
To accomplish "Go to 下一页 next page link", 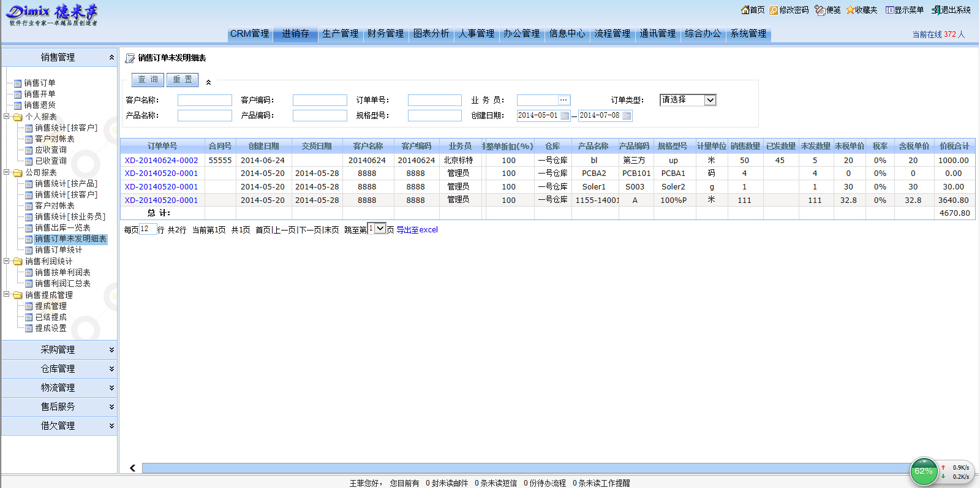I will tap(310, 230).
